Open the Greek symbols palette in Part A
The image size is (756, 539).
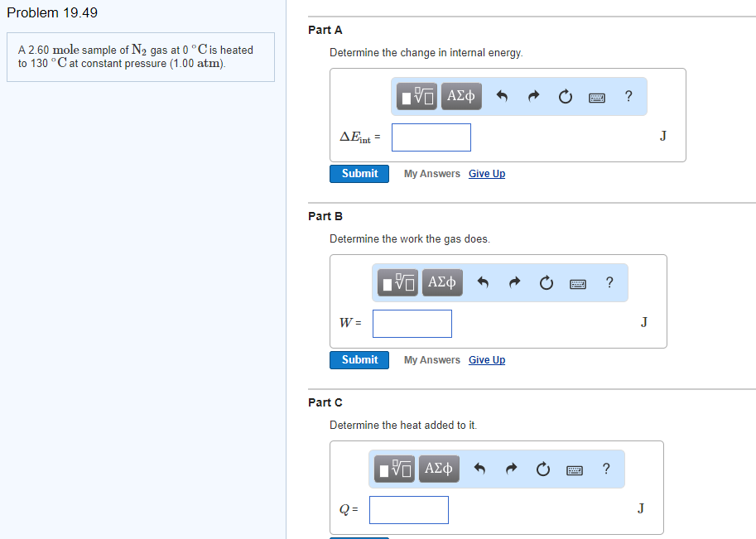tap(460, 96)
